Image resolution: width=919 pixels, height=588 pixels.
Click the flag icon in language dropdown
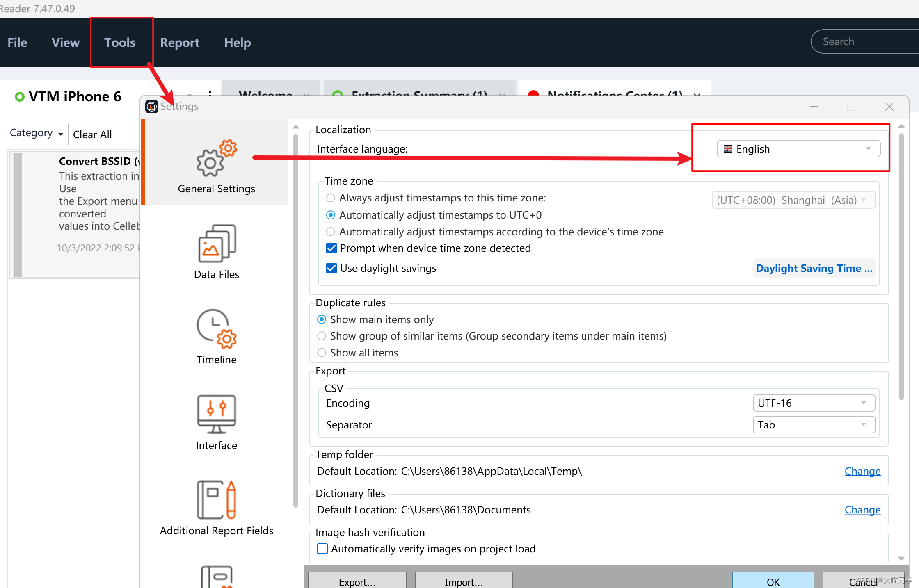[x=727, y=149]
